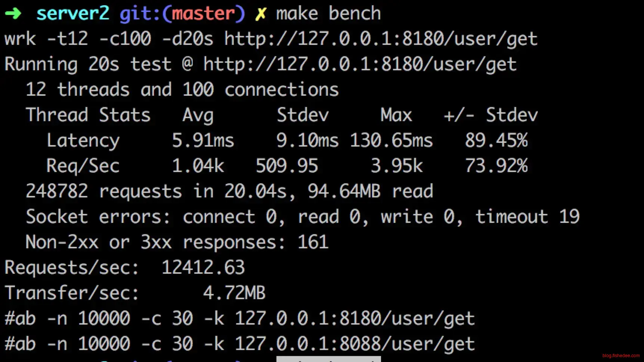The width and height of the screenshot is (644, 362).
Task: Click the 248782 total requests number
Action: 57,191
